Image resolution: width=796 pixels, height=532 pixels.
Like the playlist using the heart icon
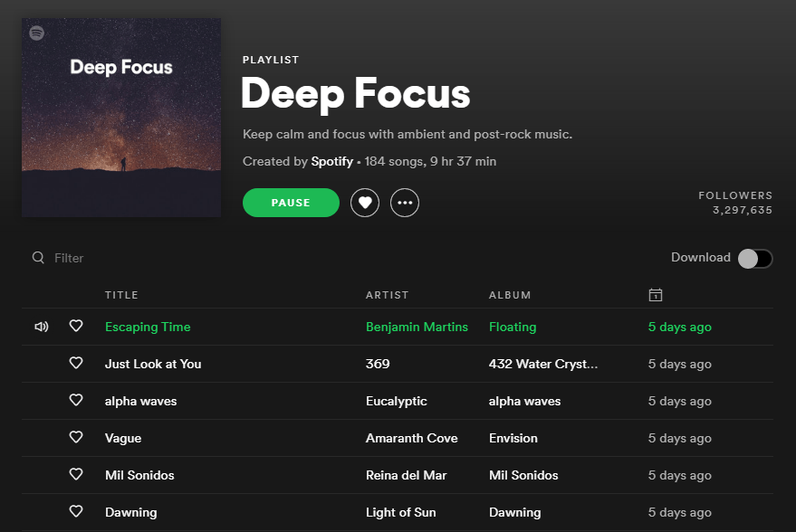point(365,202)
